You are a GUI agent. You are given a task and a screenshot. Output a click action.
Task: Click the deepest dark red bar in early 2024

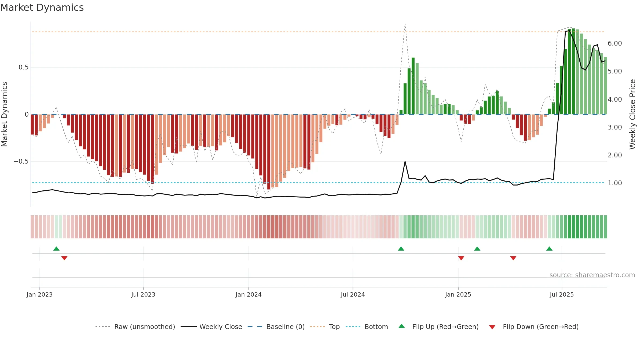(269, 152)
